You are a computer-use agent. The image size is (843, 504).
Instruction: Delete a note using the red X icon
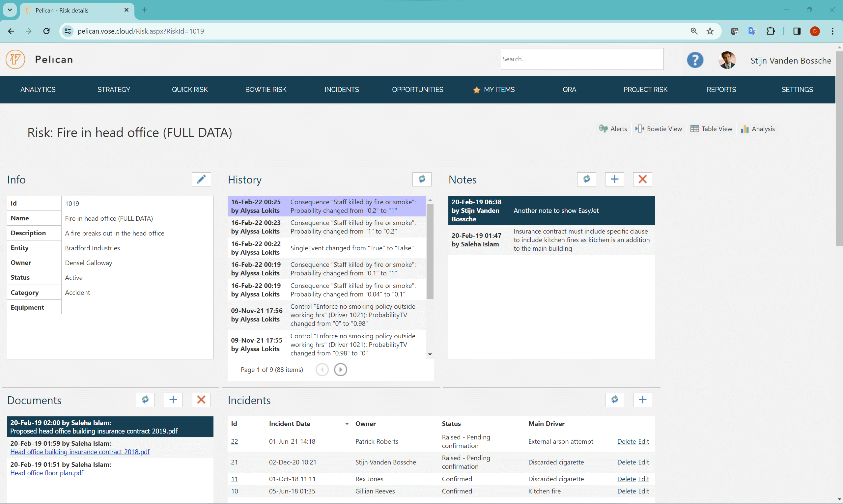point(642,179)
